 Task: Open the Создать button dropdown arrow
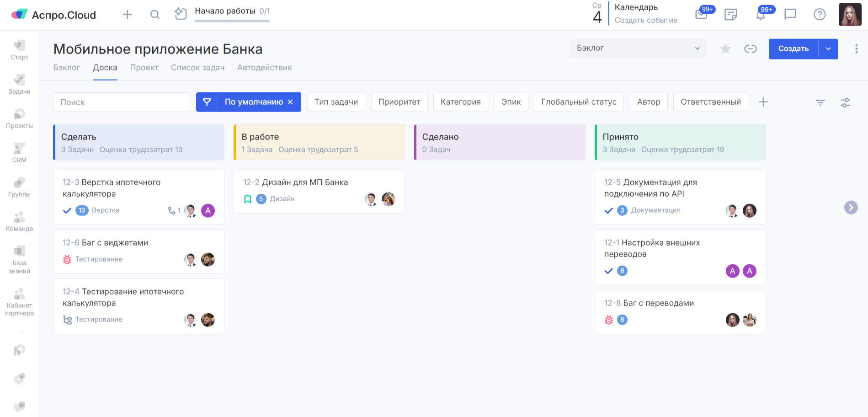828,49
